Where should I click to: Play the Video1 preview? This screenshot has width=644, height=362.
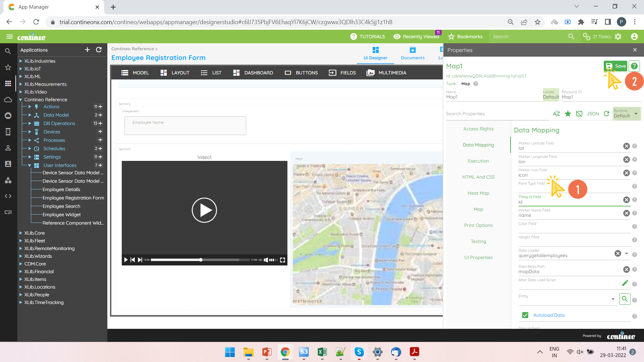204,210
